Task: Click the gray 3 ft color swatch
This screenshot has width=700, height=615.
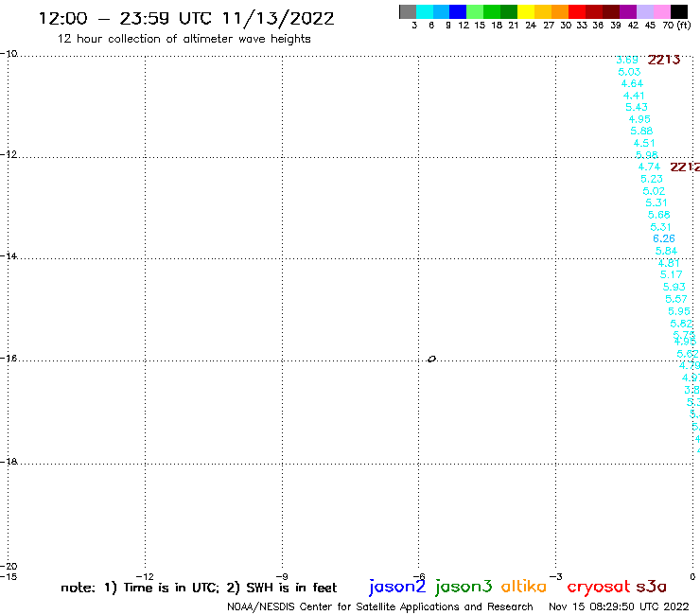Action: 408,11
